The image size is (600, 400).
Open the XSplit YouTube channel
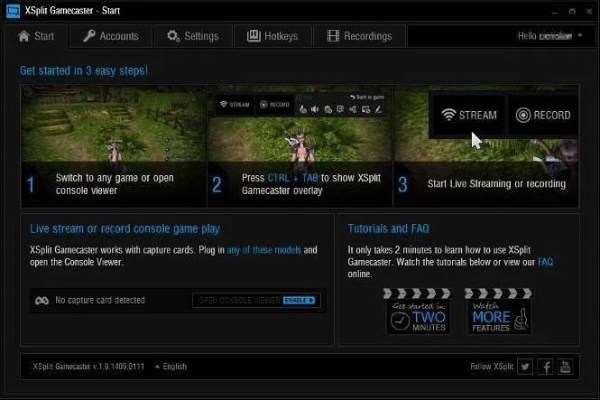(567, 367)
